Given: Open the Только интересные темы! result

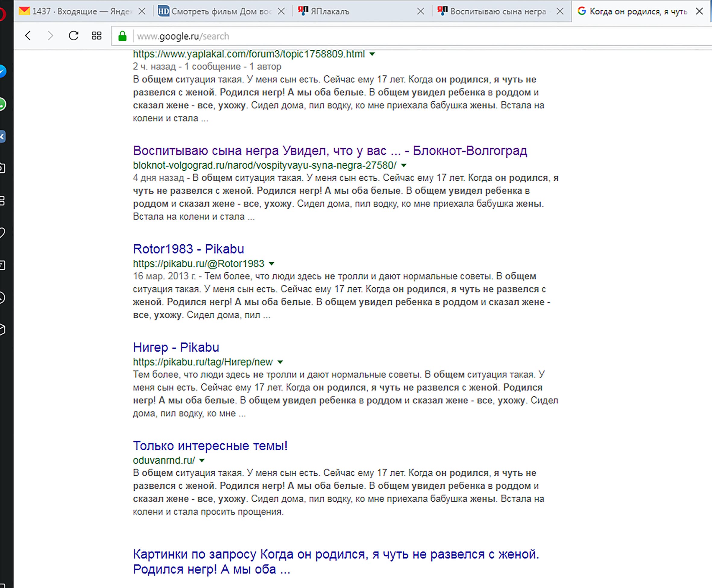Looking at the screenshot, I should coord(210,446).
